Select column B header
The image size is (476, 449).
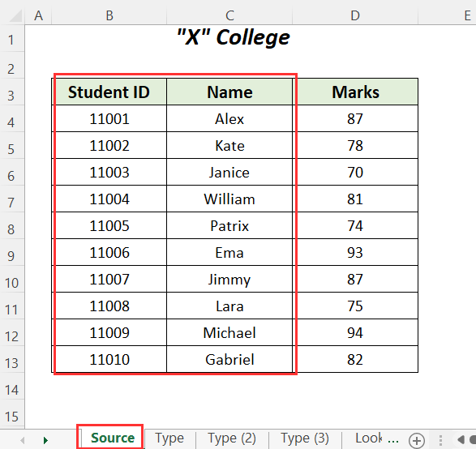[109, 15]
